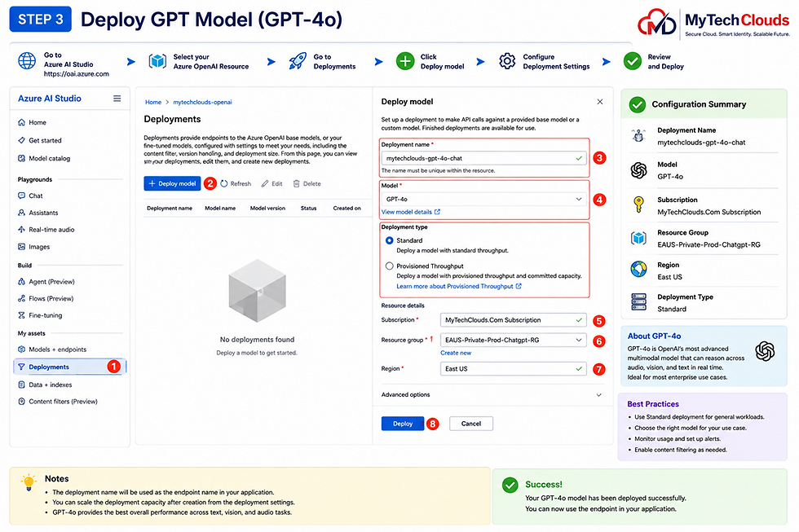
Task: Select Deployments in the sidebar
Action: point(69,367)
